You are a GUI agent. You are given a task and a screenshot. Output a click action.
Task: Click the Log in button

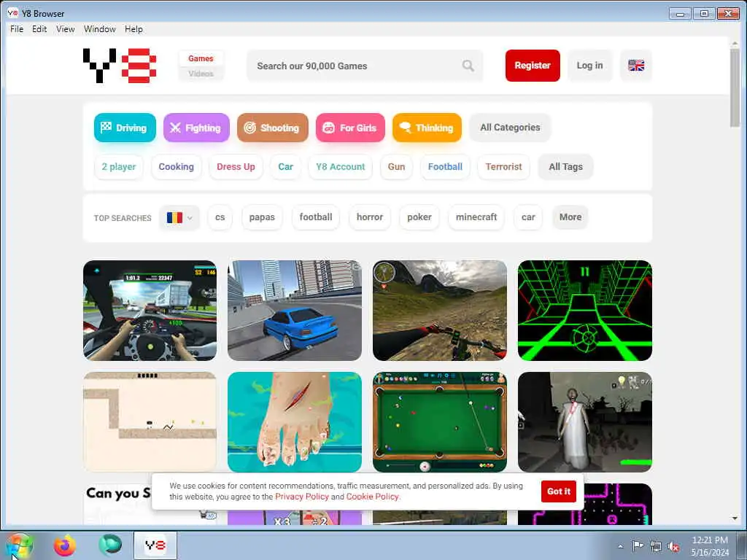point(589,65)
